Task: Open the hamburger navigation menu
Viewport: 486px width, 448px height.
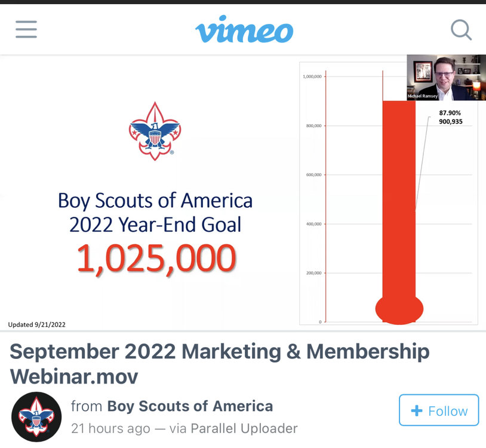Action: click(x=26, y=29)
